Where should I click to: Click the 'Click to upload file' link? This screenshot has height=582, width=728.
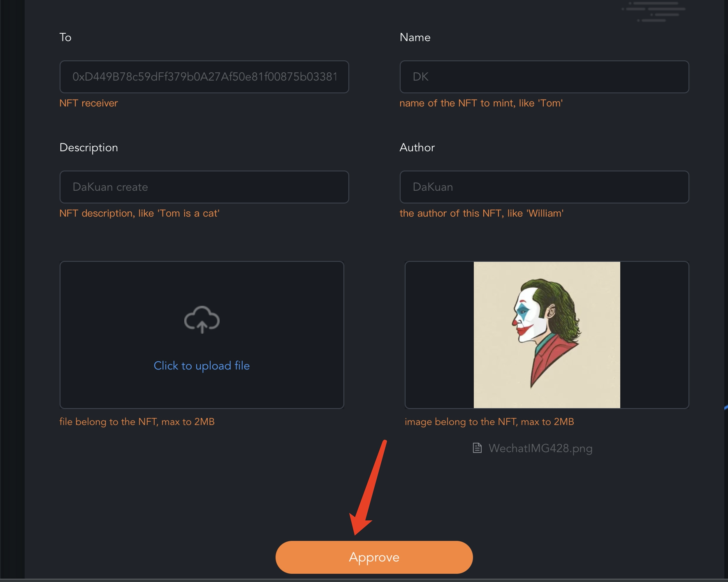(202, 366)
